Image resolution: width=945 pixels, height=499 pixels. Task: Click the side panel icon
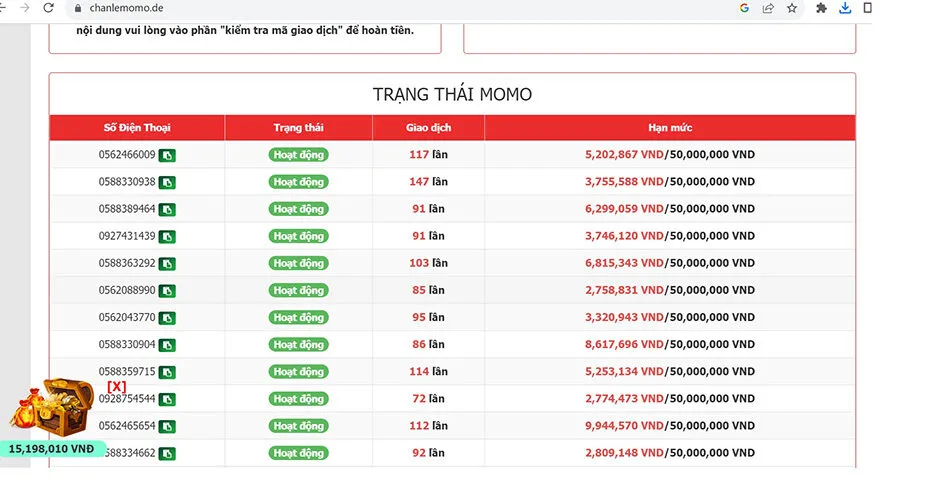point(868,8)
